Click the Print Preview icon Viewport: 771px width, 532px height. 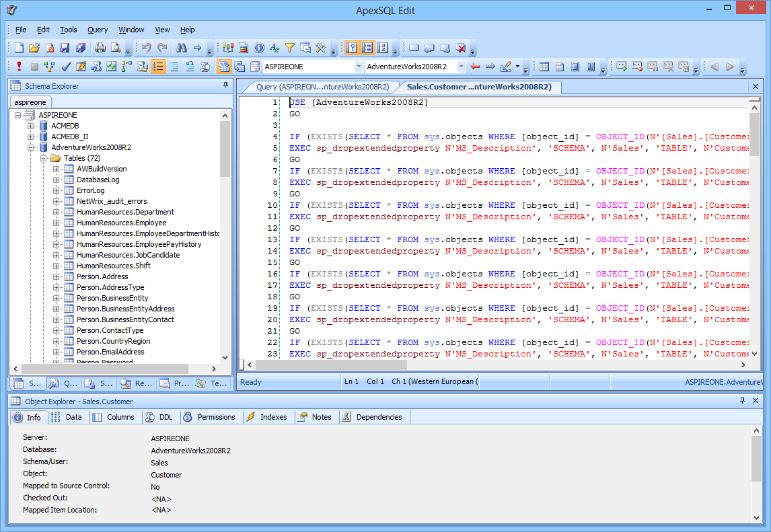(x=114, y=48)
